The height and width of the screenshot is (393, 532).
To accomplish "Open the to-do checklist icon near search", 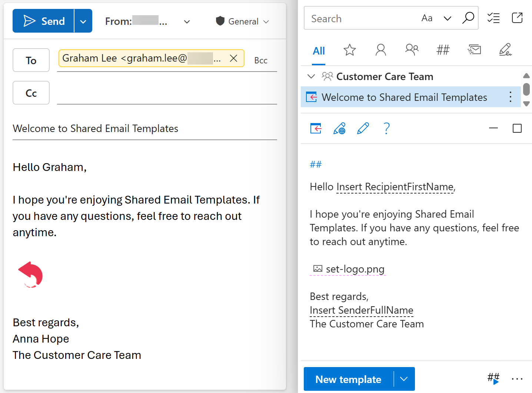I will pos(493,18).
